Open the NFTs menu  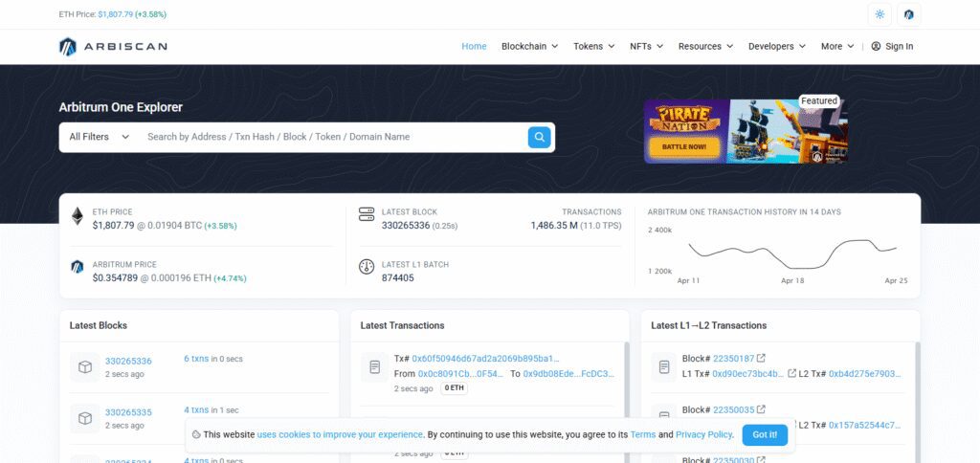(x=646, y=46)
